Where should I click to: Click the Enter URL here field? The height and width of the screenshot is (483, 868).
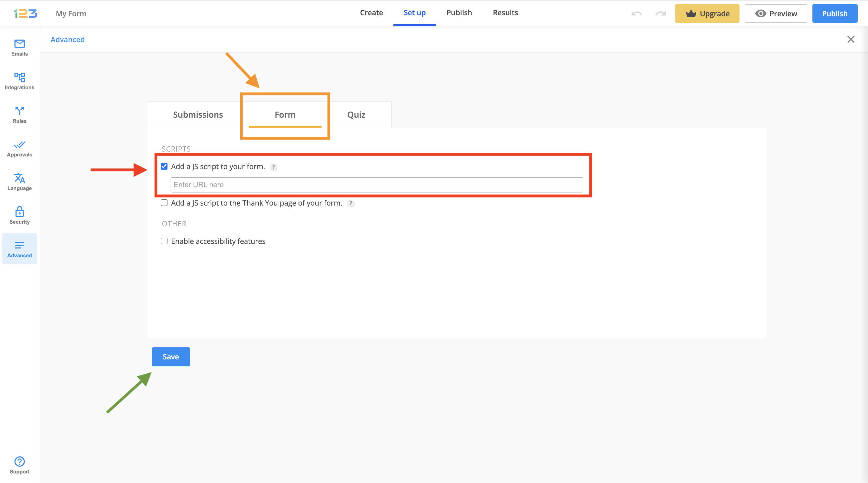click(x=376, y=185)
